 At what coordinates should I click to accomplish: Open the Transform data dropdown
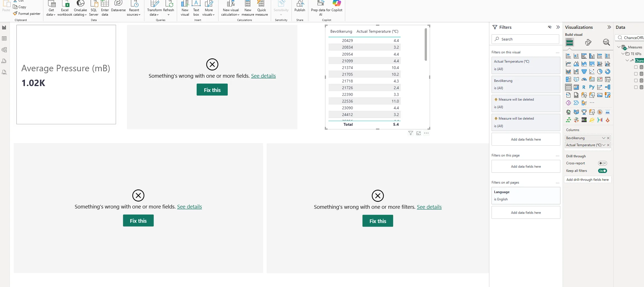tap(154, 8)
